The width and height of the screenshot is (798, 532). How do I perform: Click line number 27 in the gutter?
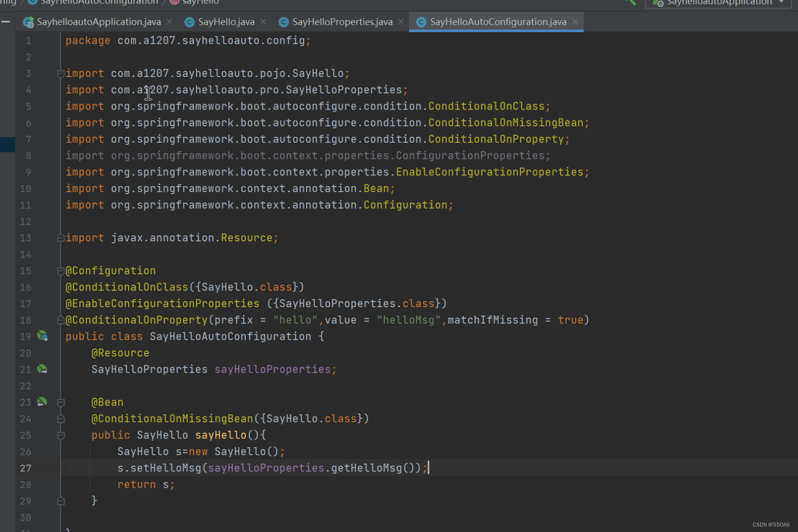pyautogui.click(x=25, y=468)
